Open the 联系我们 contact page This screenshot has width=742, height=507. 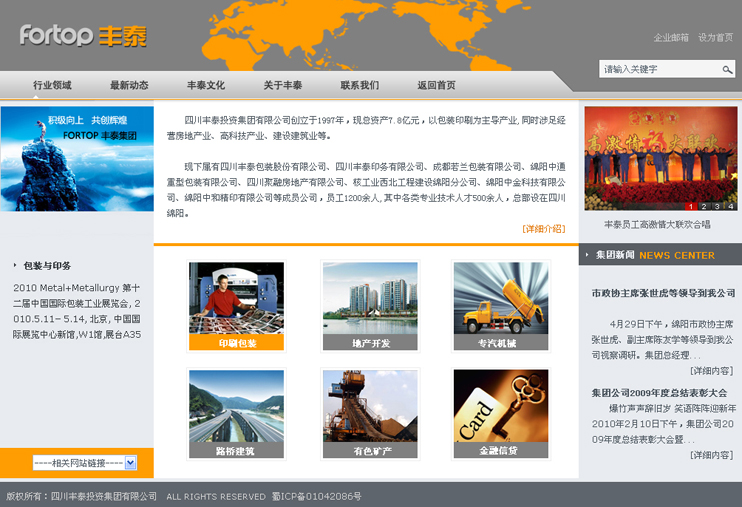360,86
